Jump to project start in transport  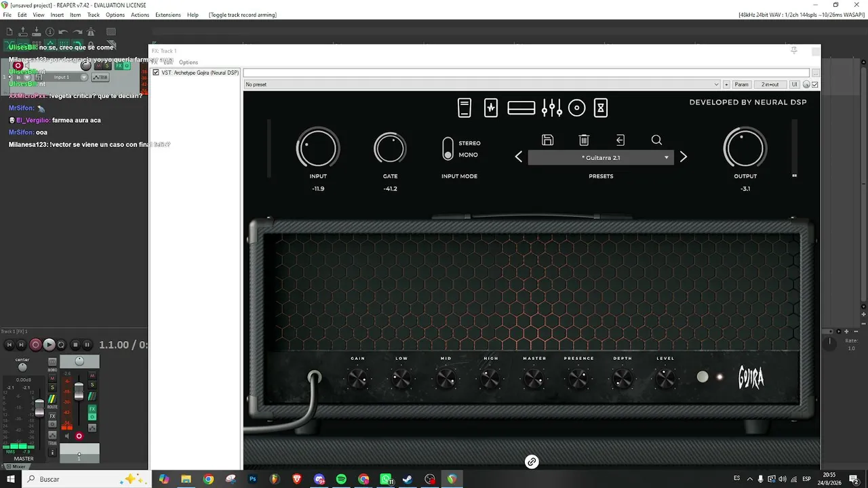9,345
